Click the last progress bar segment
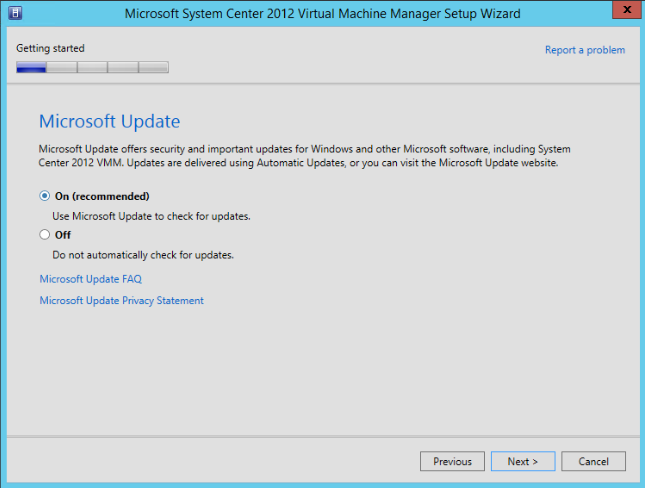Screen dimensions: 645x488 click(x=153, y=68)
